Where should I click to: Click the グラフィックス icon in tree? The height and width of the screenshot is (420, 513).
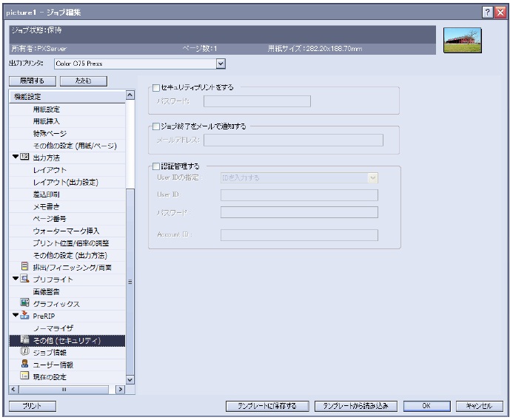click(x=24, y=303)
